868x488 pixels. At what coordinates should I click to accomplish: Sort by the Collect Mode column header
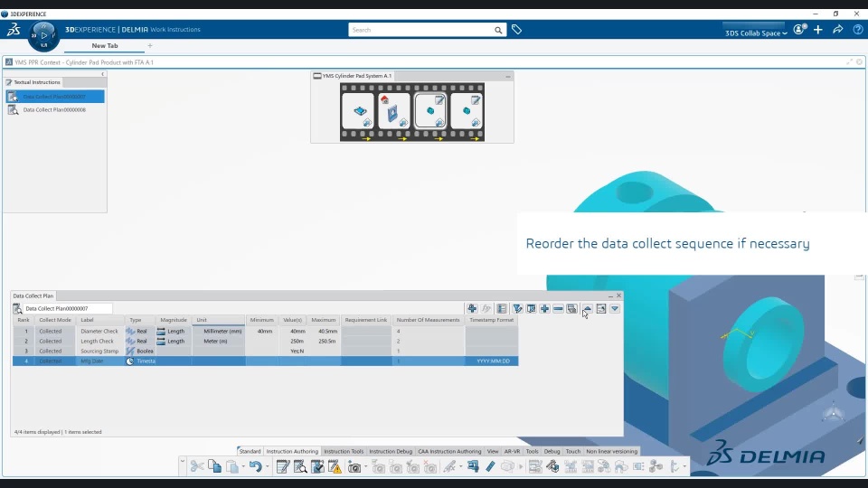pyautogui.click(x=55, y=320)
